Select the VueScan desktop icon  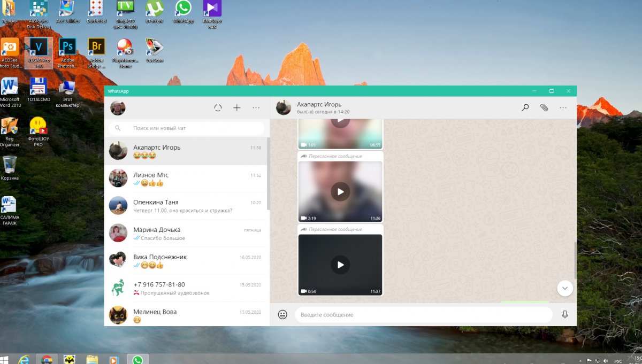click(x=154, y=50)
